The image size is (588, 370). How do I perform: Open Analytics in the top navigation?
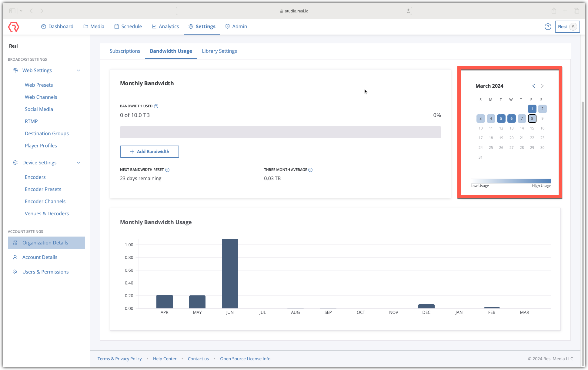click(x=165, y=26)
